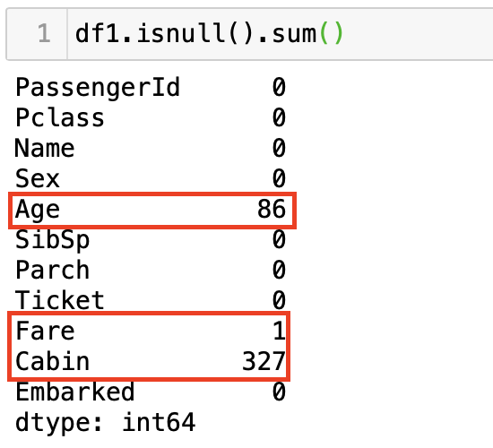Select the Embarked row label
The image size is (493, 448).
(x=74, y=392)
